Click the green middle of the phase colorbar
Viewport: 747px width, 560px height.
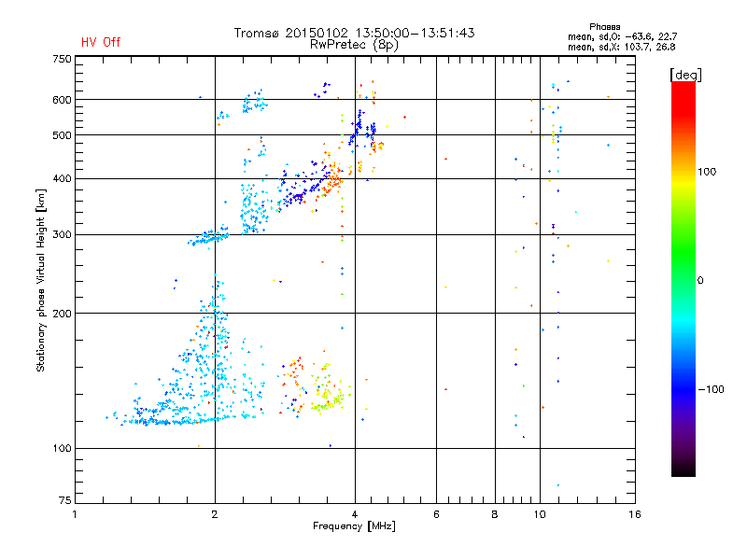(684, 252)
